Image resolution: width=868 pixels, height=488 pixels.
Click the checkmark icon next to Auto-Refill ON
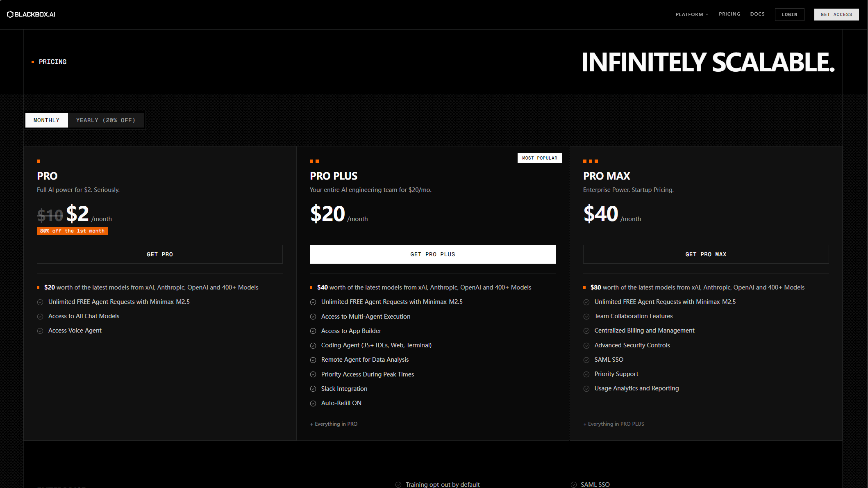313,404
